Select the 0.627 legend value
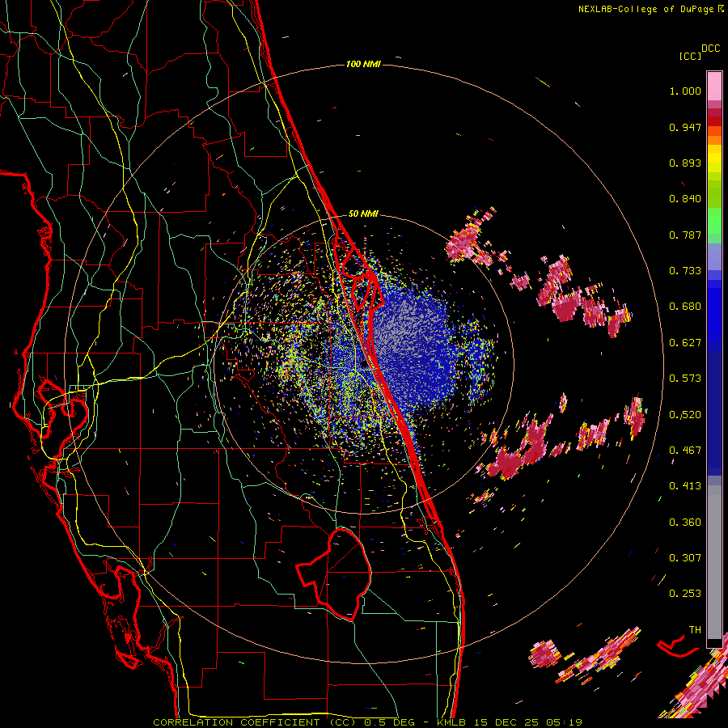 685,343
